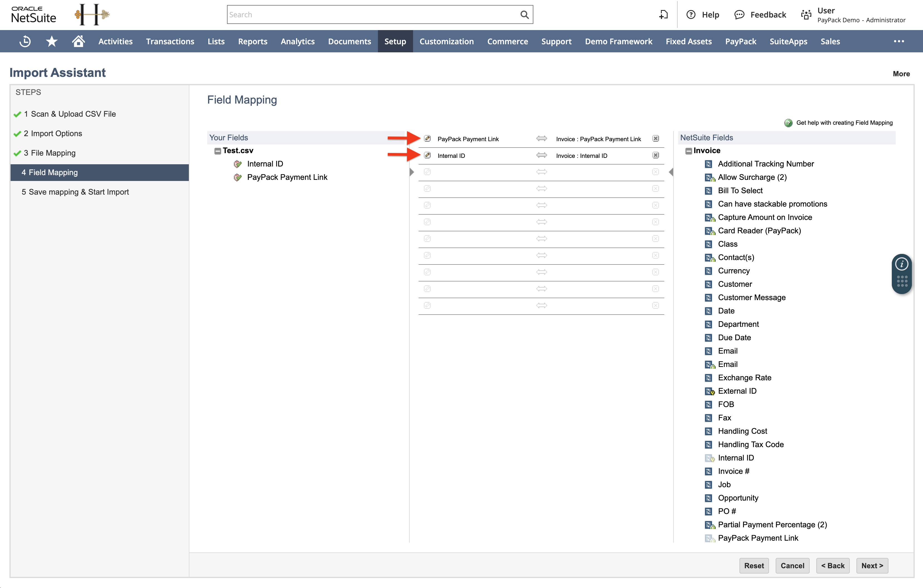The image size is (923, 588).
Task: Go to step 1 Scan & Upload CSV File
Action: coord(69,114)
